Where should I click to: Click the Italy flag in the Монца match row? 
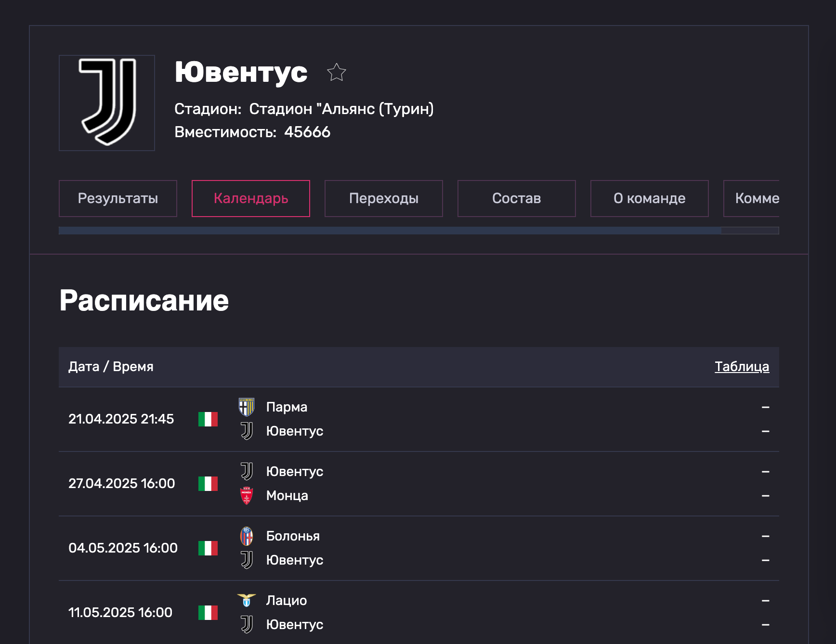pos(208,484)
